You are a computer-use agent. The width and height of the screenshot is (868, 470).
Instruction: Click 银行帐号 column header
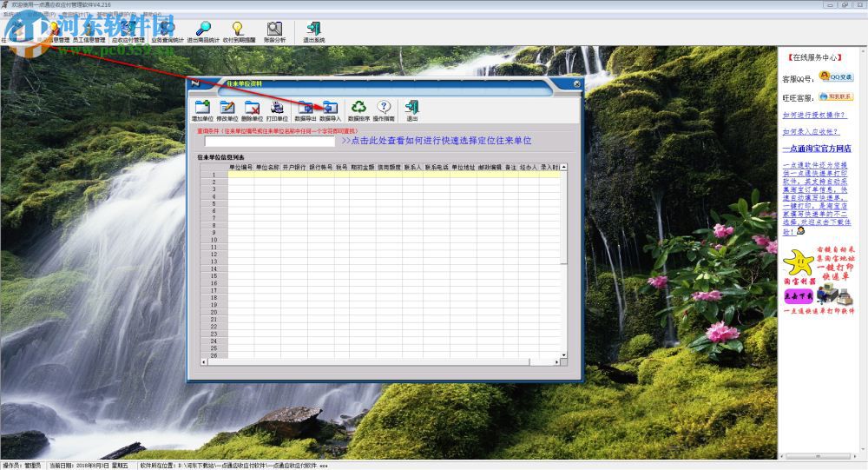tap(320, 167)
